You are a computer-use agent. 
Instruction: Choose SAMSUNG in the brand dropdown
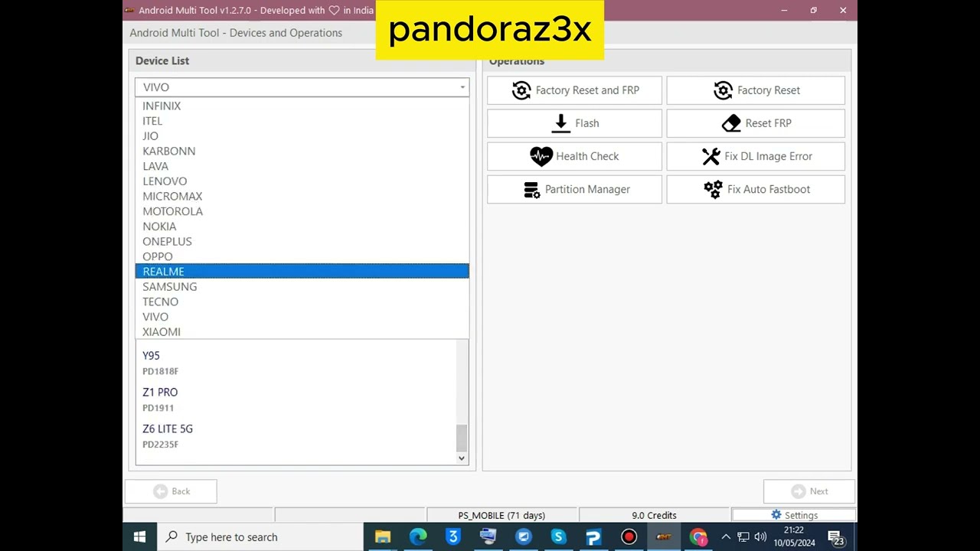coord(169,287)
